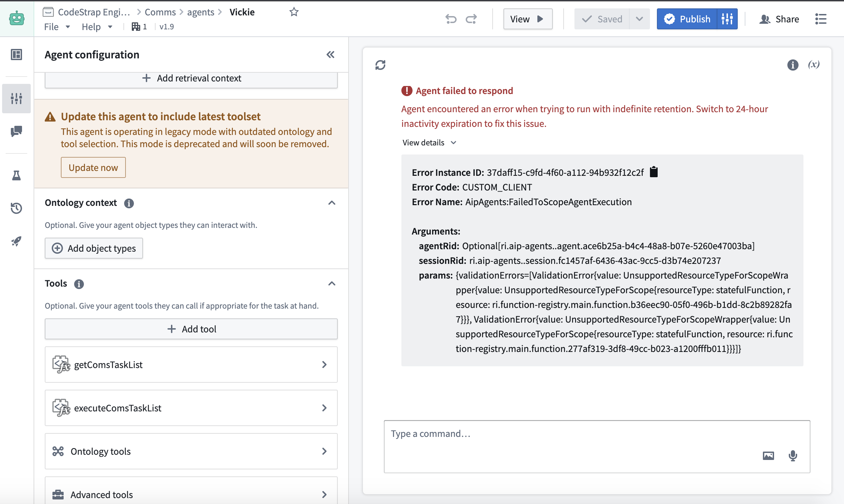Collapse the Agent configuration panel

pos(330,55)
